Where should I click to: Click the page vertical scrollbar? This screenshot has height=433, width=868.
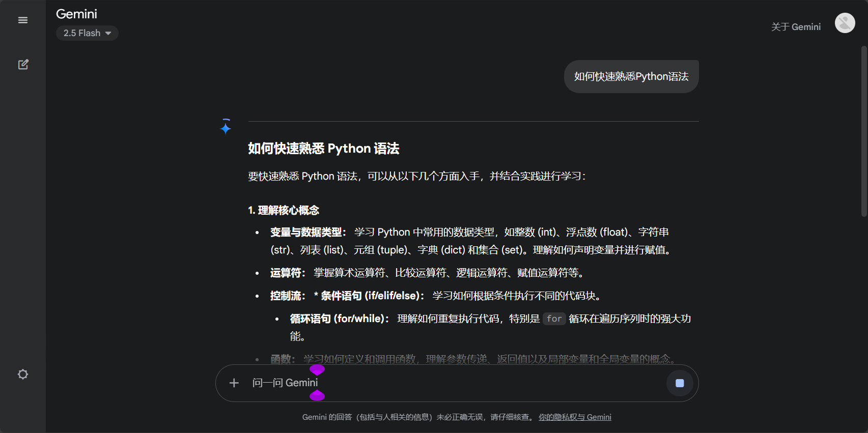click(864, 131)
